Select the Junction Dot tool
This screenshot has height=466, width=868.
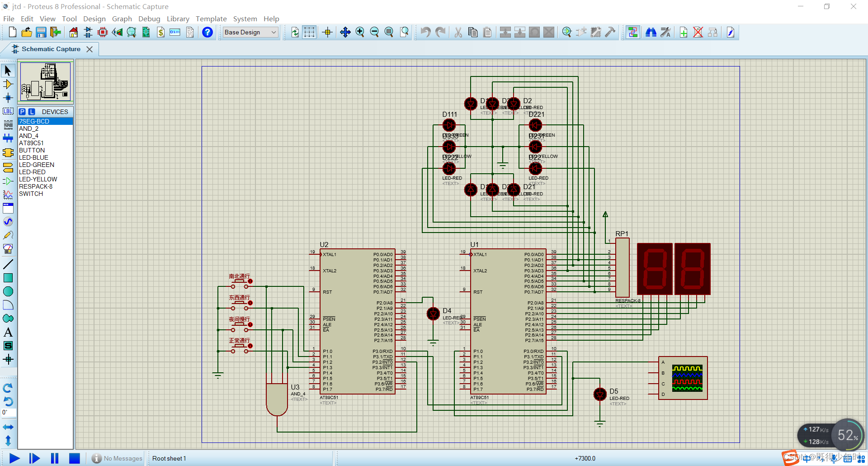(x=8, y=98)
